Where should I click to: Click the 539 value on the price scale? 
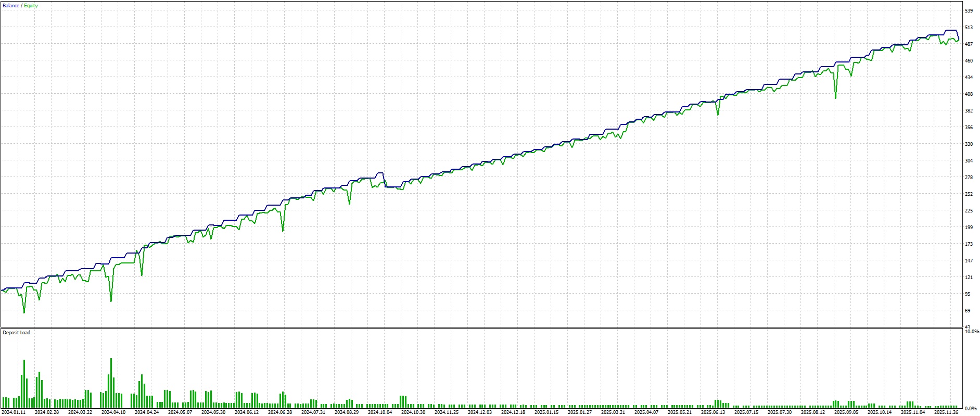click(969, 11)
